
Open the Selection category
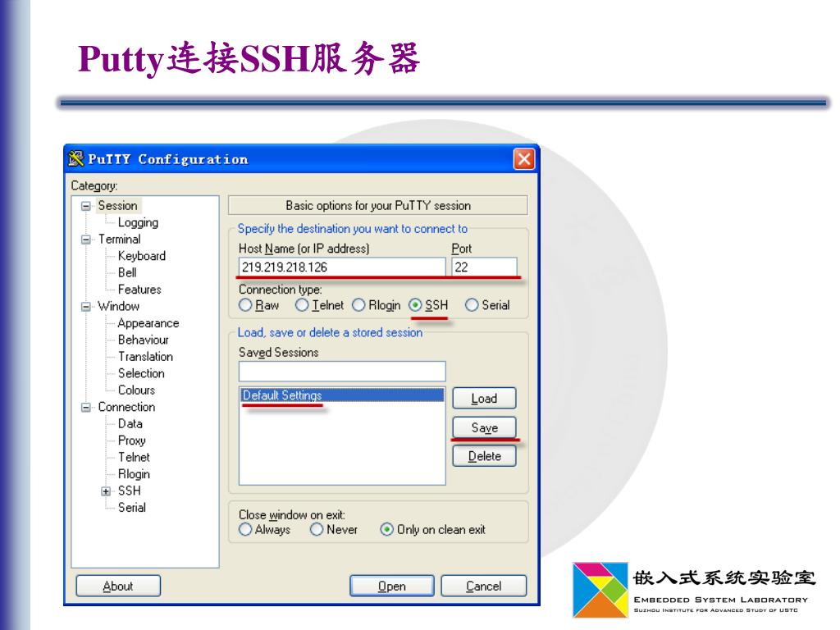point(141,373)
